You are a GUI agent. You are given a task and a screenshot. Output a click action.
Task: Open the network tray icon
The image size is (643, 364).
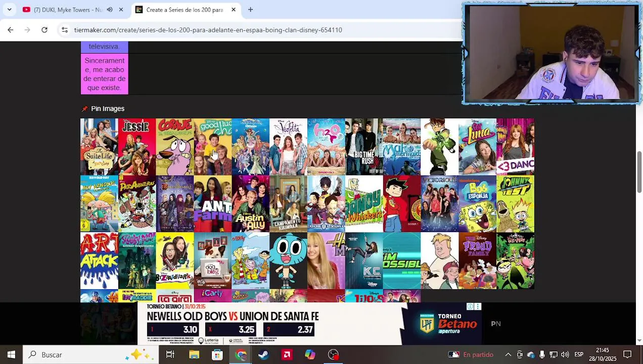point(554,355)
